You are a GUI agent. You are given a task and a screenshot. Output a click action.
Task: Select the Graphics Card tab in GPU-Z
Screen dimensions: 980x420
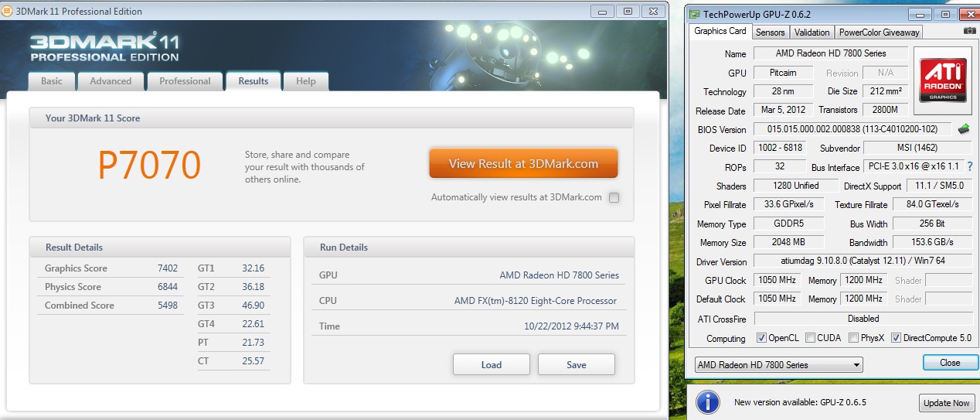[x=720, y=31]
